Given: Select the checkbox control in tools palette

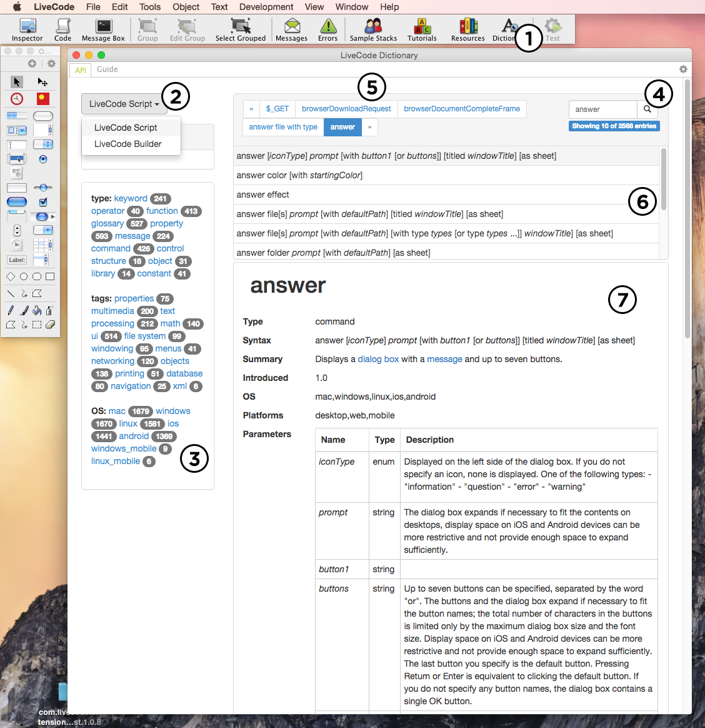Looking at the screenshot, I should click(43, 202).
